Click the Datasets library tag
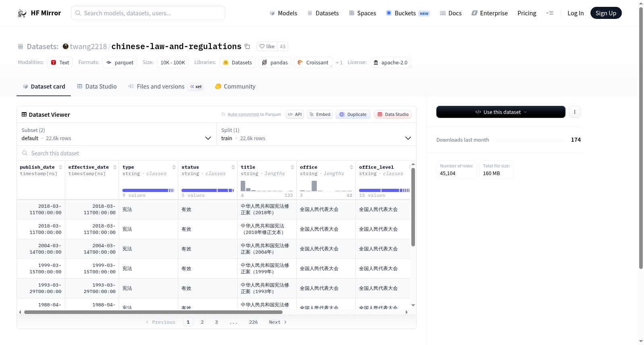Image resolution: width=644 pixels, height=345 pixels. pos(237,62)
